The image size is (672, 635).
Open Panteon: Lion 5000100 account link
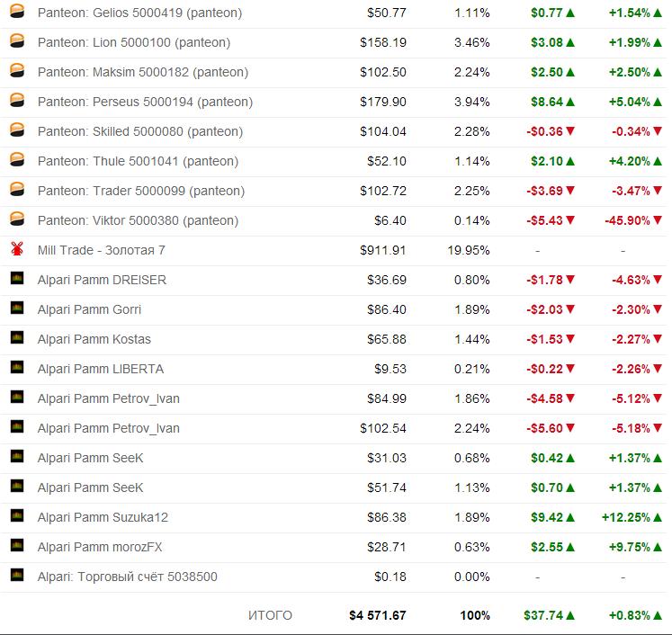pos(133,42)
